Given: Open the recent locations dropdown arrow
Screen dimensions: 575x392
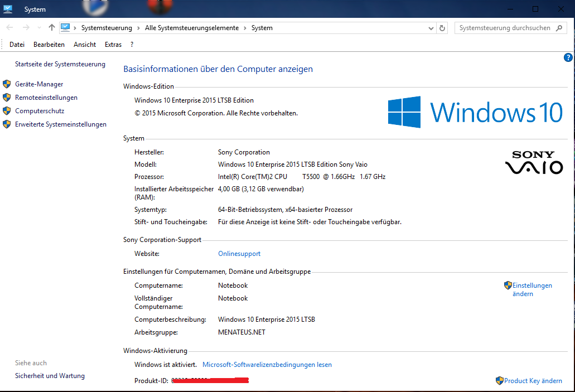Looking at the screenshot, I should tap(39, 28).
